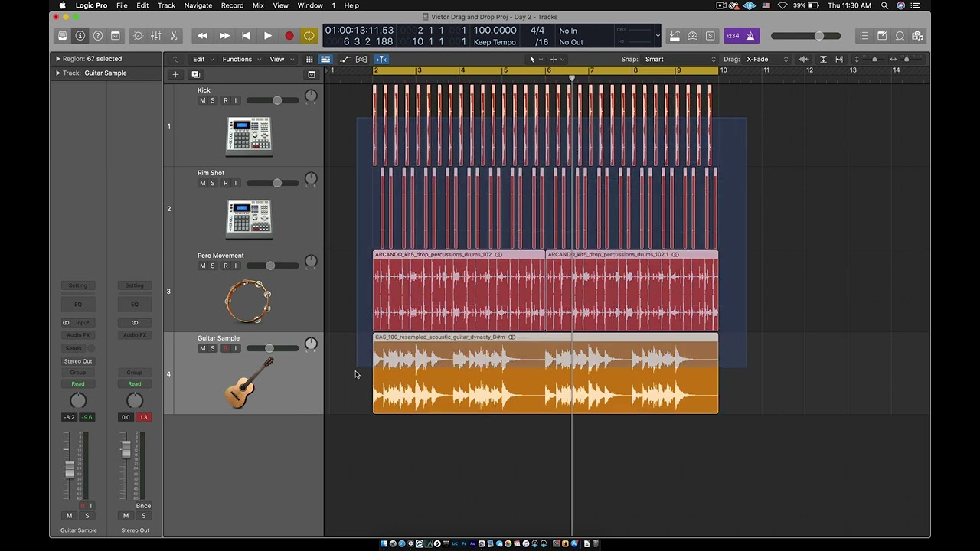Screen dimensions: 980x551
Task: Open the tracks area Functions menu
Action: click(x=241, y=59)
